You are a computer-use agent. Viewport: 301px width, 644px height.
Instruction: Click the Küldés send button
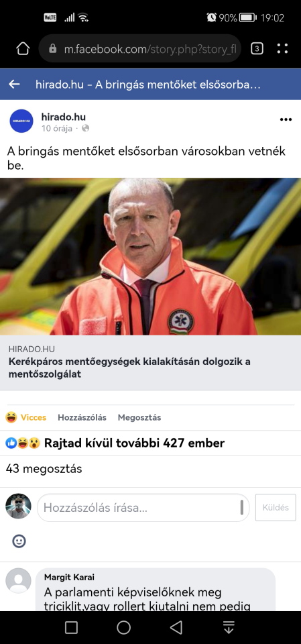click(x=276, y=508)
